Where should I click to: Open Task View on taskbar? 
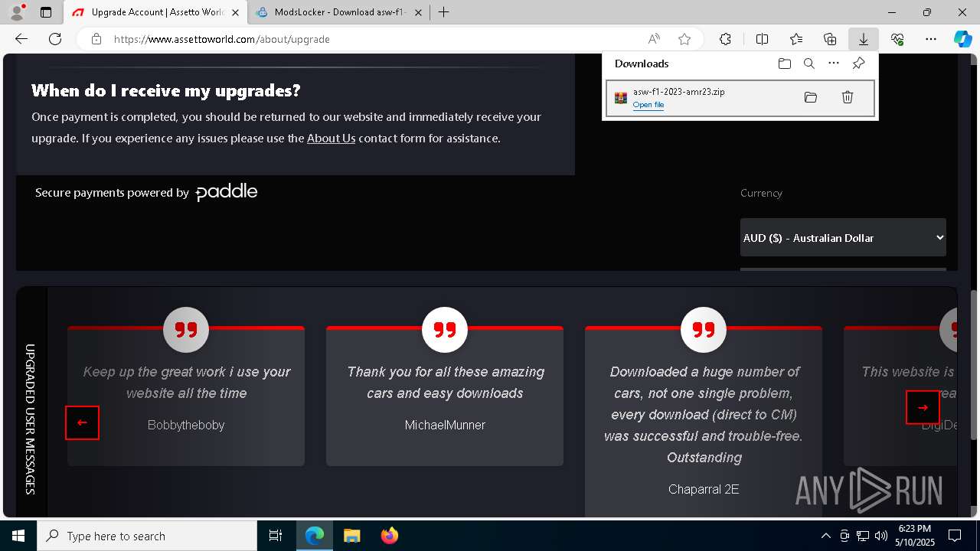point(276,536)
